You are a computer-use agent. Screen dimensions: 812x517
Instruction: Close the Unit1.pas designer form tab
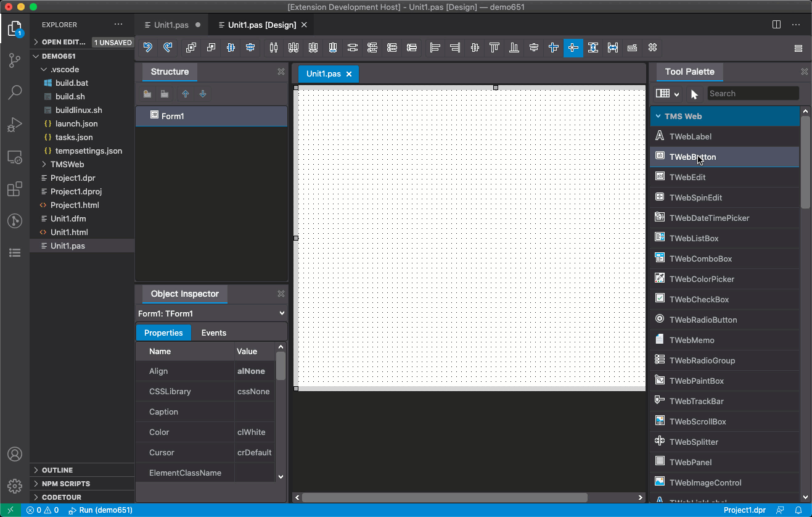[348, 73]
